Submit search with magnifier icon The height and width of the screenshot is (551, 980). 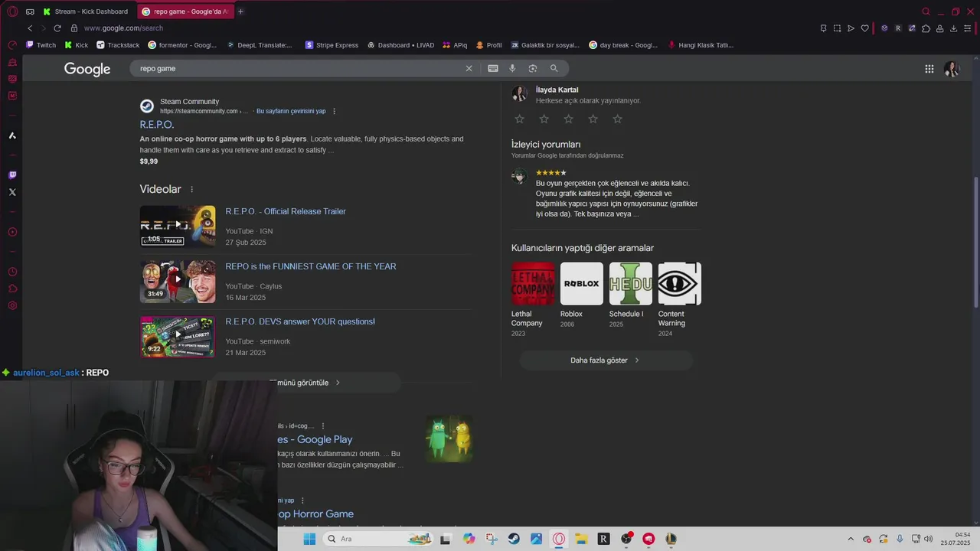pos(554,68)
